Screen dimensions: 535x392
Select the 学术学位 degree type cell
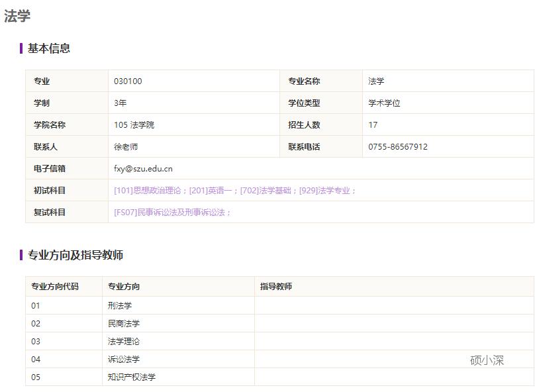coord(384,103)
